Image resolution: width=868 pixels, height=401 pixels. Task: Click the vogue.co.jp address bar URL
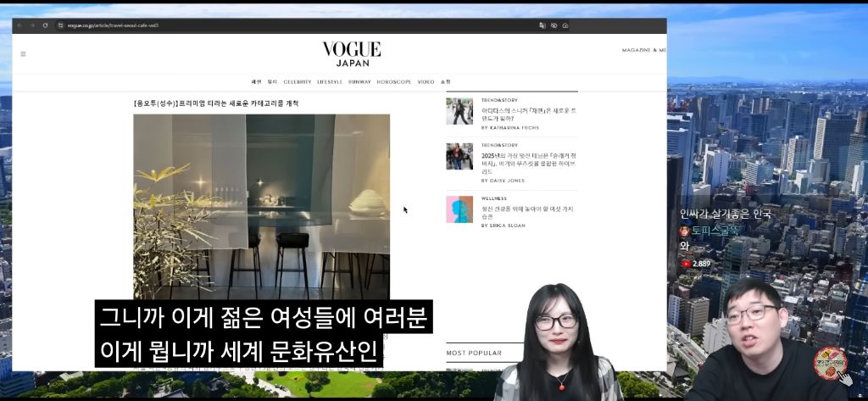coord(113,25)
